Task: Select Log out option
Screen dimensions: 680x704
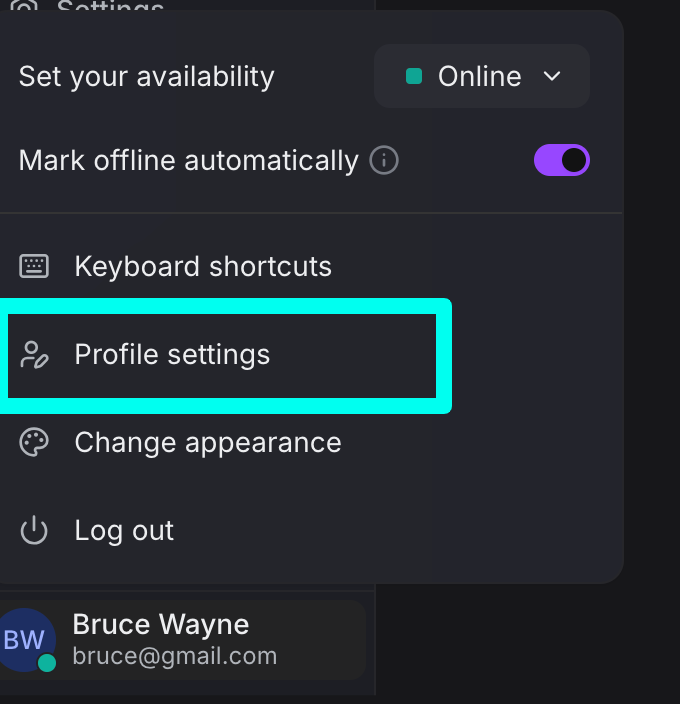Action: (124, 531)
